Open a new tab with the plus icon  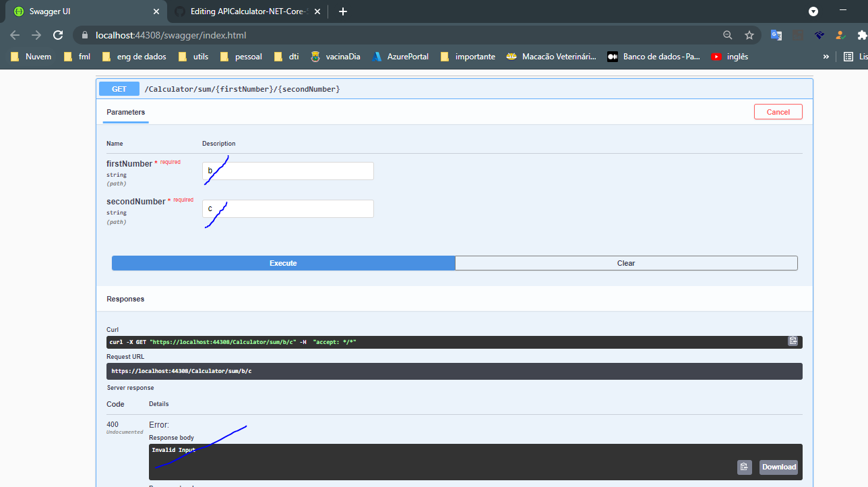(343, 11)
